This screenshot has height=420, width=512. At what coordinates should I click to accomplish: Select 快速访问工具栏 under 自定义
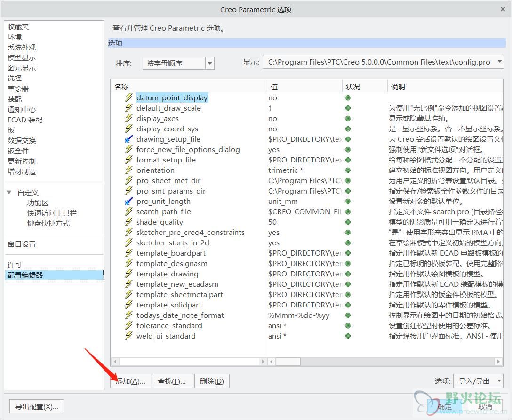click(x=52, y=213)
